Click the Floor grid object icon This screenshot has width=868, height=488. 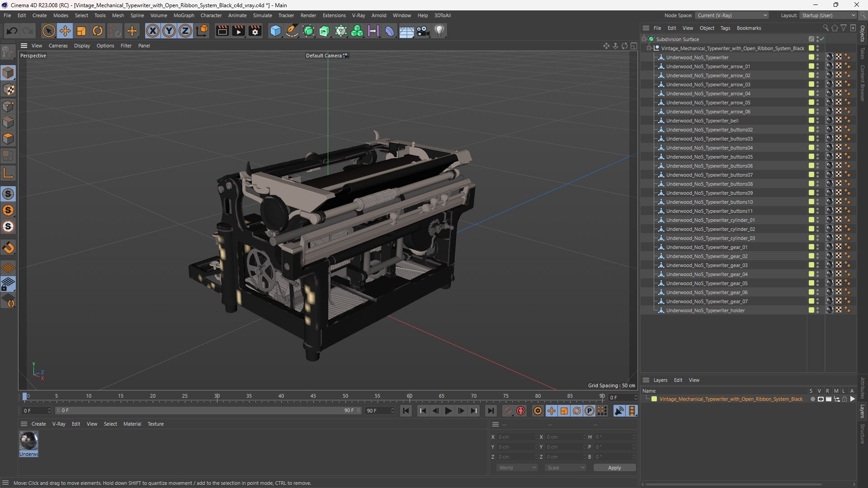coord(406,31)
